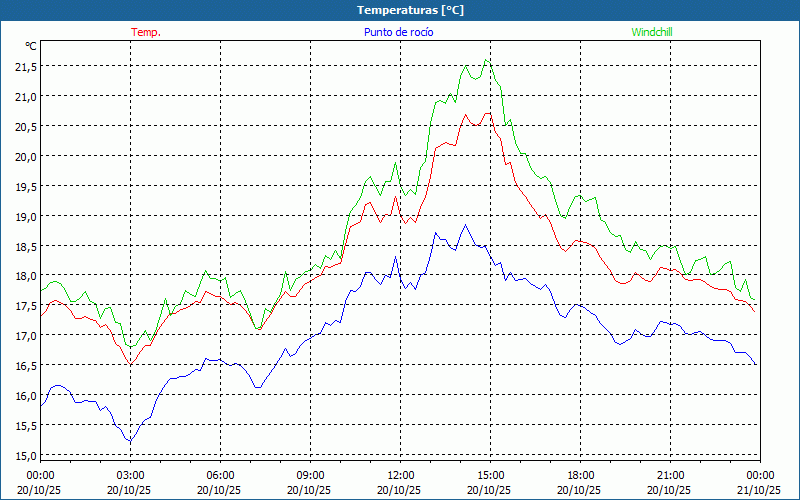The image size is (800, 500).
Task: Click the 18:00 time axis label
Action: 580,475
